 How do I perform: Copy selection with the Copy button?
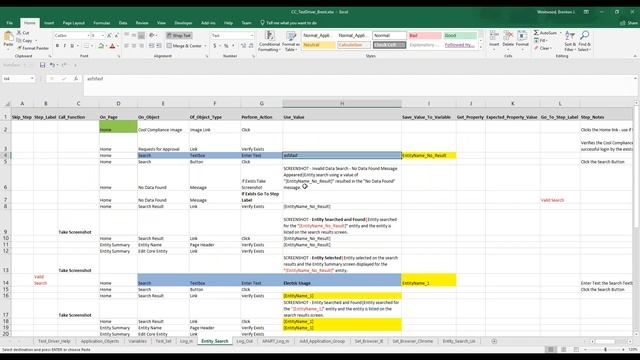(24, 40)
